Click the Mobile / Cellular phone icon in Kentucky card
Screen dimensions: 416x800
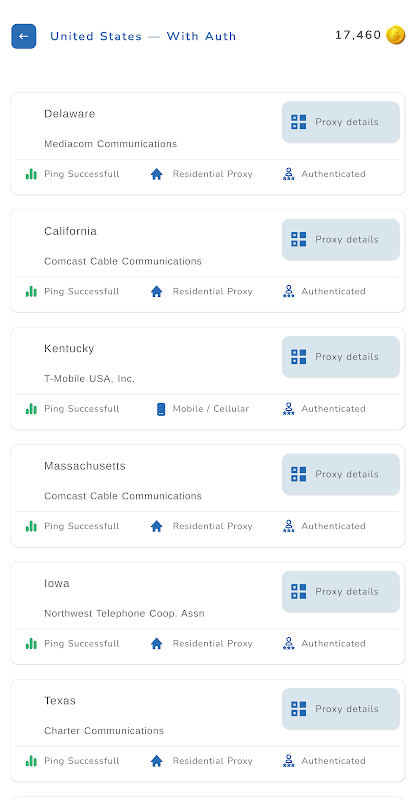[161, 409]
